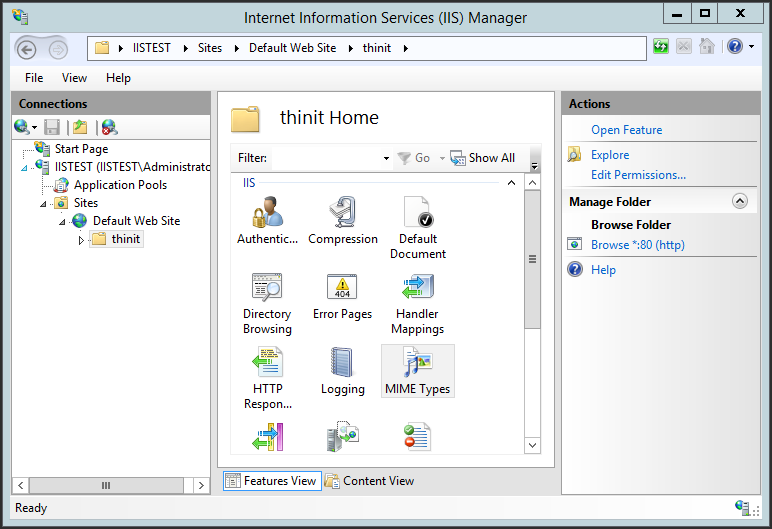Image resolution: width=772 pixels, height=529 pixels.
Task: Select the MIME Types feature
Action: [418, 371]
